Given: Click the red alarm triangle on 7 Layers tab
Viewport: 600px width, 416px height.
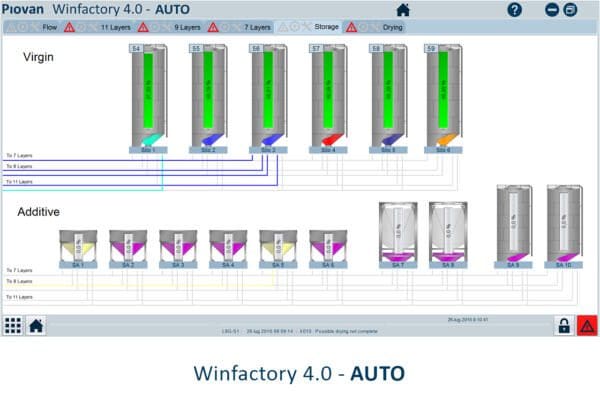Looking at the screenshot, I should [x=213, y=27].
